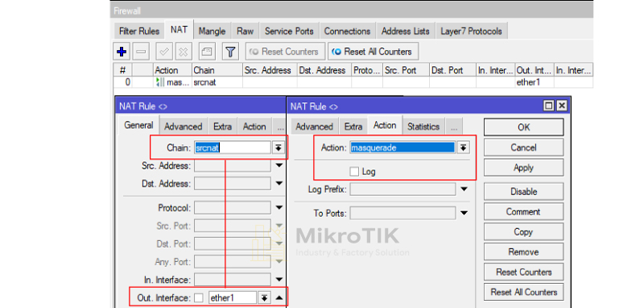This screenshot has width=644, height=308.
Task: Click the Apply button
Action: (524, 168)
